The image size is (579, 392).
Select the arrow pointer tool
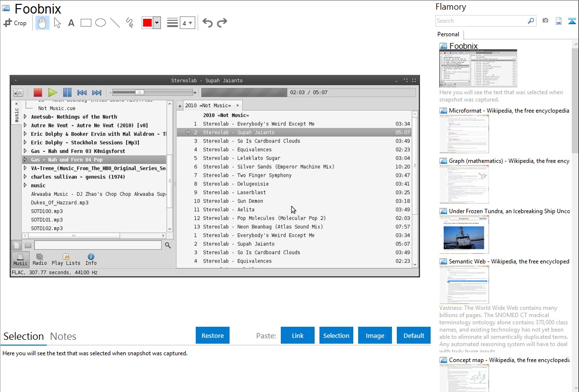pos(57,23)
